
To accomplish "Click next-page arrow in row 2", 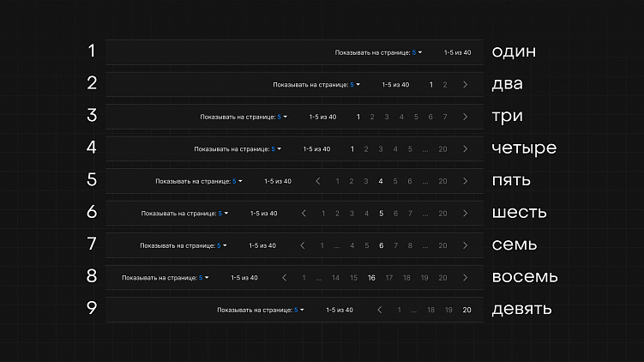I will [465, 85].
